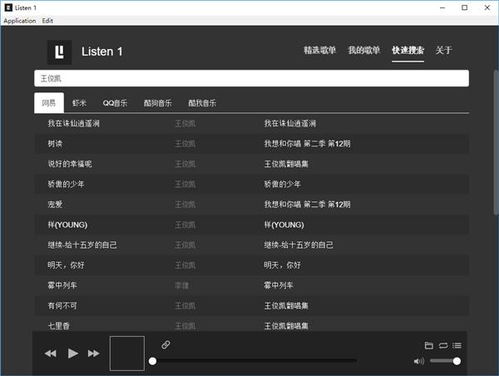The height and width of the screenshot is (376, 499).
Task: Open album 我想和你唱 in the 宠爱 row
Action: tap(307, 204)
